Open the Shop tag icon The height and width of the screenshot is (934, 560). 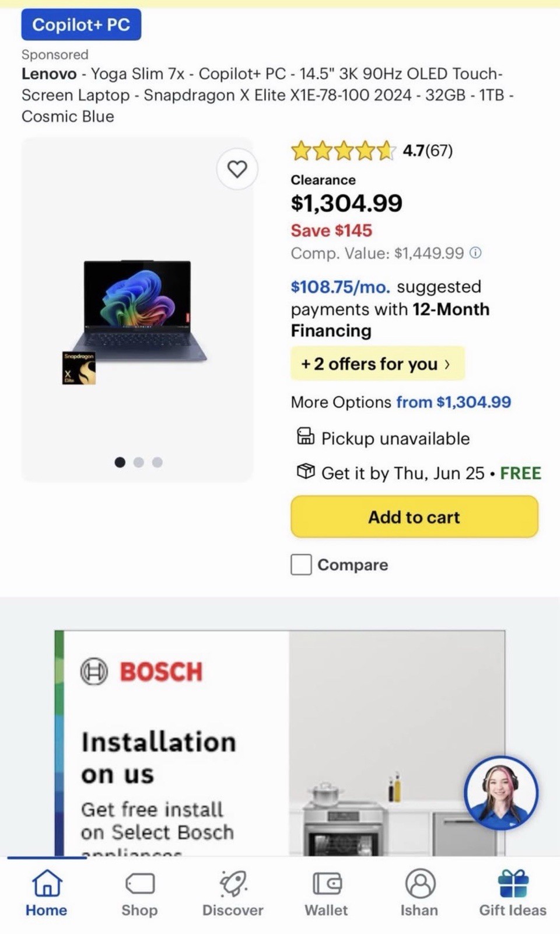tap(139, 884)
